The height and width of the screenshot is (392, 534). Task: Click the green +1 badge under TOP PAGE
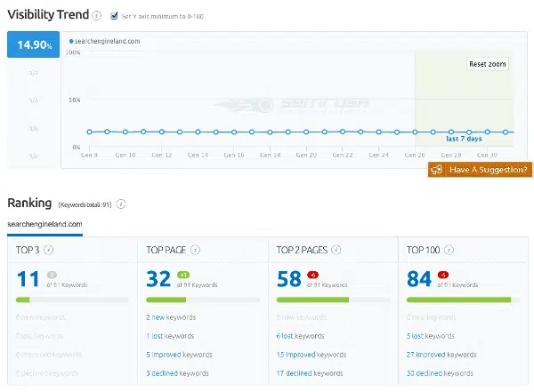coord(183,275)
